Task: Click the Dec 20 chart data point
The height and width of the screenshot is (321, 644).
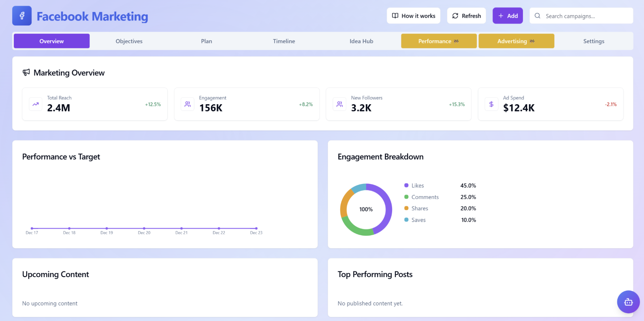Action: pyautogui.click(x=144, y=228)
